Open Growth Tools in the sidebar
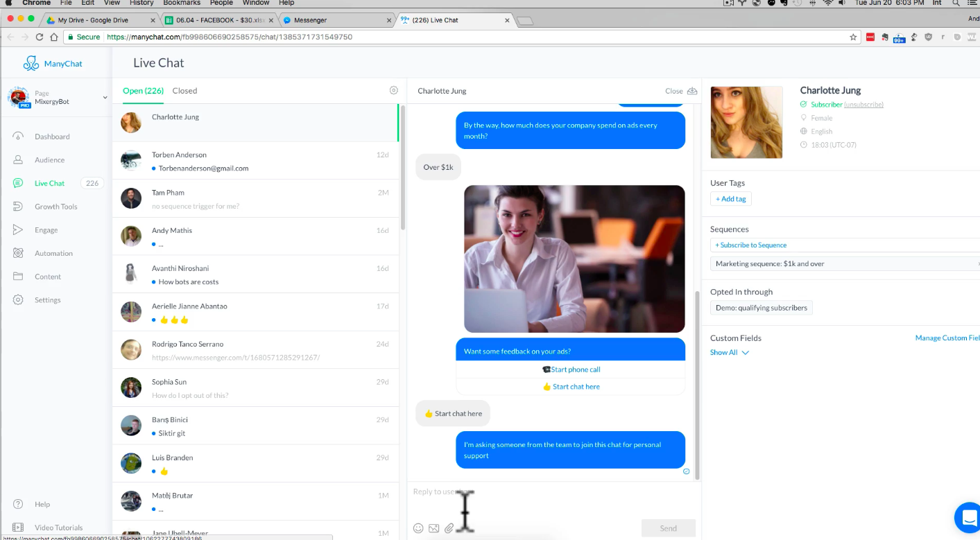The image size is (980, 540). 55,207
